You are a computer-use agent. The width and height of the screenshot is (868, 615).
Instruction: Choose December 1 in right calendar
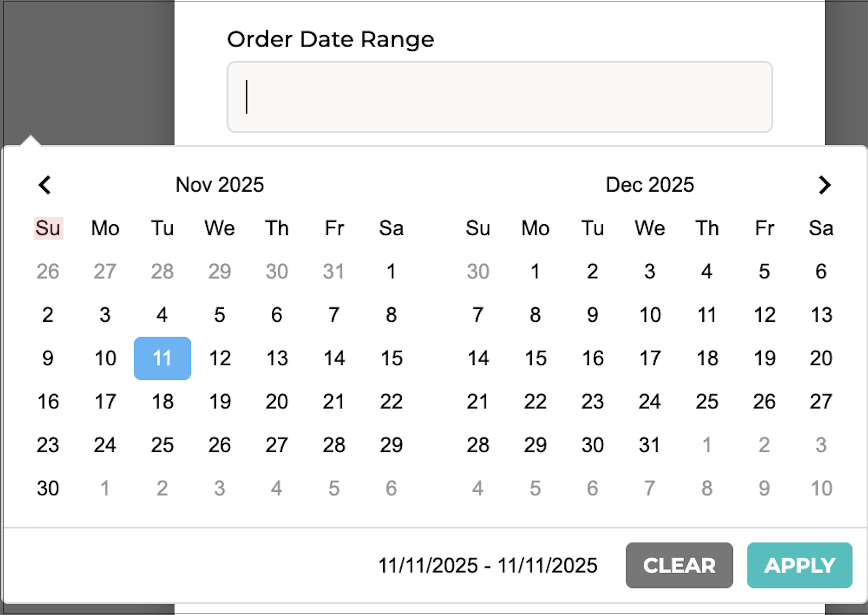(x=535, y=272)
